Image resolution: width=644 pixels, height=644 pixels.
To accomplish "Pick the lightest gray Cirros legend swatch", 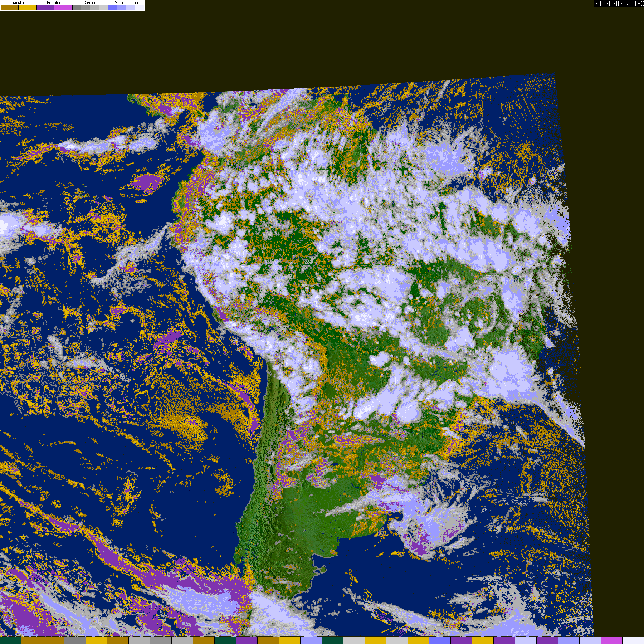I will point(103,7).
